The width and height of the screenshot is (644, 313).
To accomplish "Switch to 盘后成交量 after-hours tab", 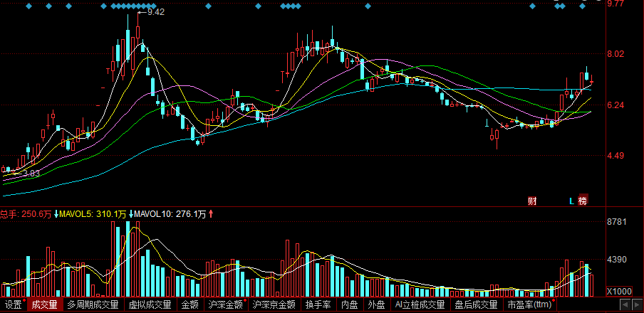I will [x=477, y=304].
